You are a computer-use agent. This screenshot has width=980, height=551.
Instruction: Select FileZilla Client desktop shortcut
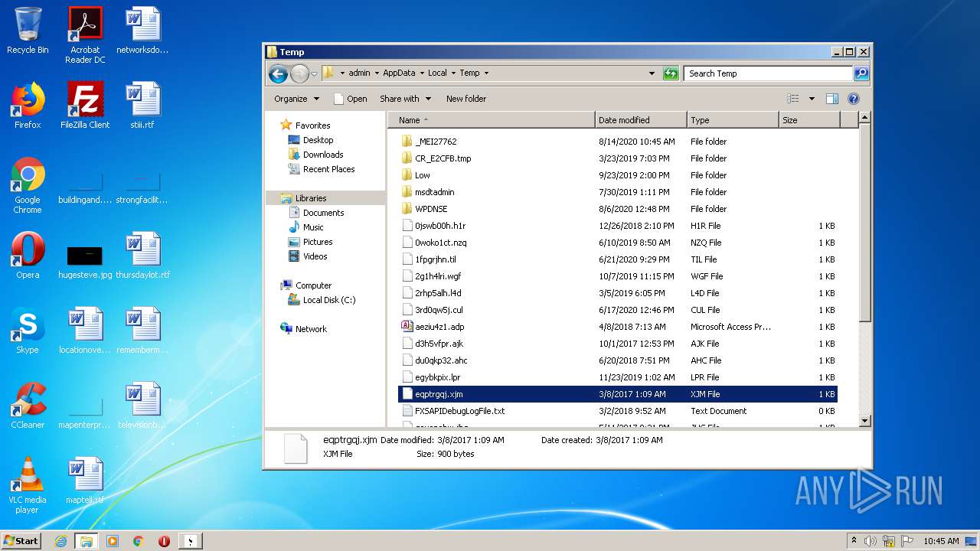85,106
